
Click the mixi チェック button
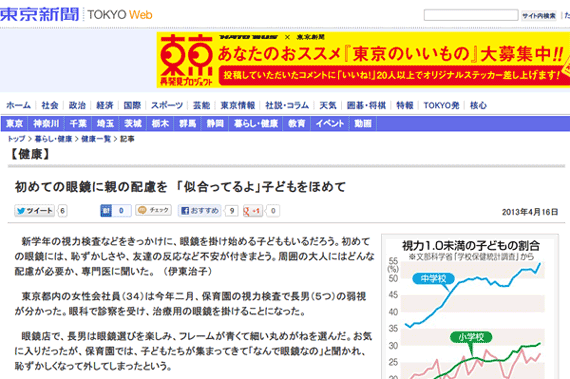[x=153, y=210]
